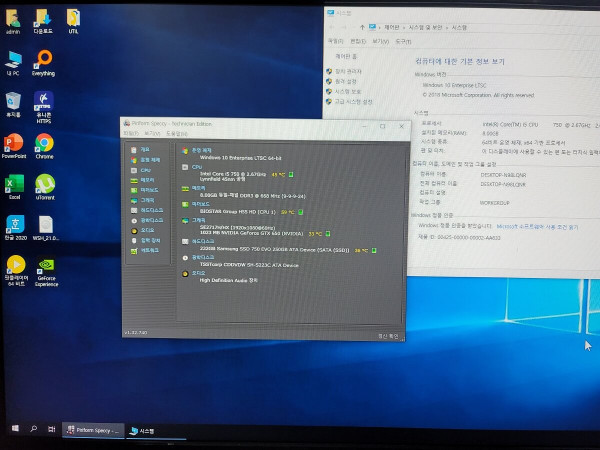Click the CPU heading in Speccy summary panel
This screenshot has width=600, height=450.
[x=197, y=167]
